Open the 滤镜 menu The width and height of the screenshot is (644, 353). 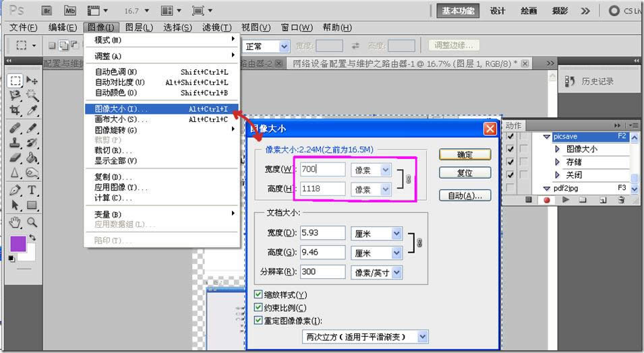[216, 28]
